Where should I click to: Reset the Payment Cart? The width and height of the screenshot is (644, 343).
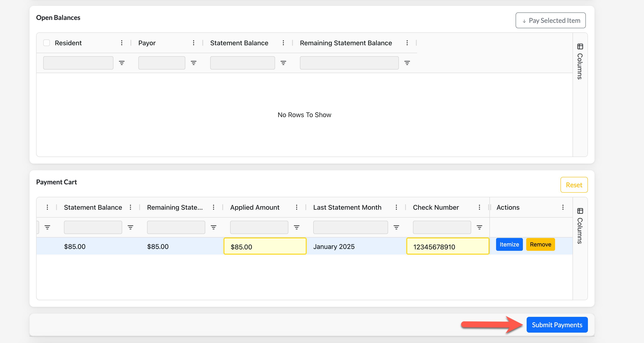coord(574,185)
